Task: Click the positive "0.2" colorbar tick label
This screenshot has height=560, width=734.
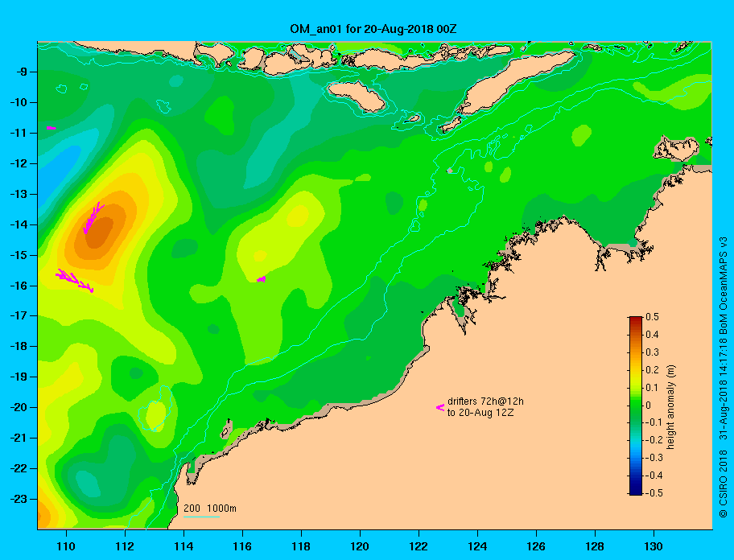Action: (652, 369)
